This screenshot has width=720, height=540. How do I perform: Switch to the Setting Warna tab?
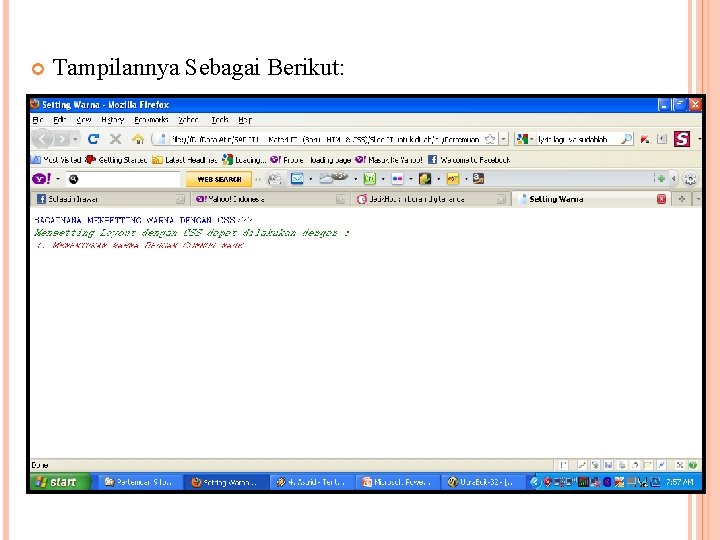point(590,199)
